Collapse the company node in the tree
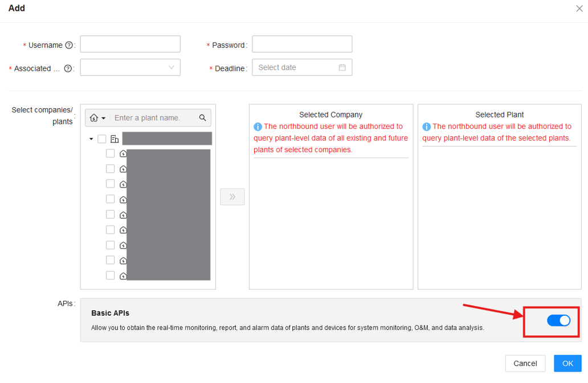The width and height of the screenshot is (588, 383). 91,138
